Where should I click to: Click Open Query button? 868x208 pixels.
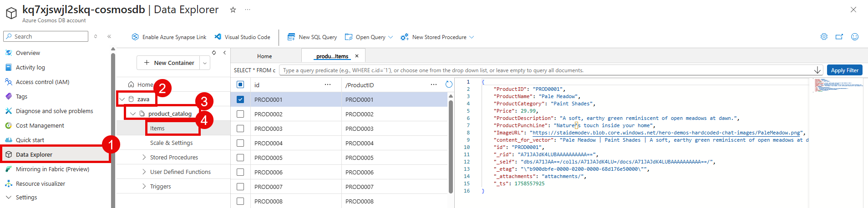tap(365, 37)
